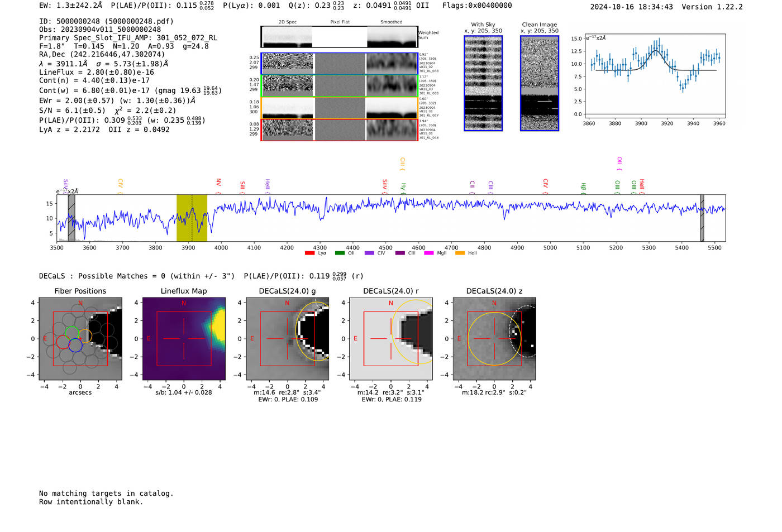782x532 pixels.
Task: Click the Weighted Sum 2D spectrum strip
Action: coord(339,37)
